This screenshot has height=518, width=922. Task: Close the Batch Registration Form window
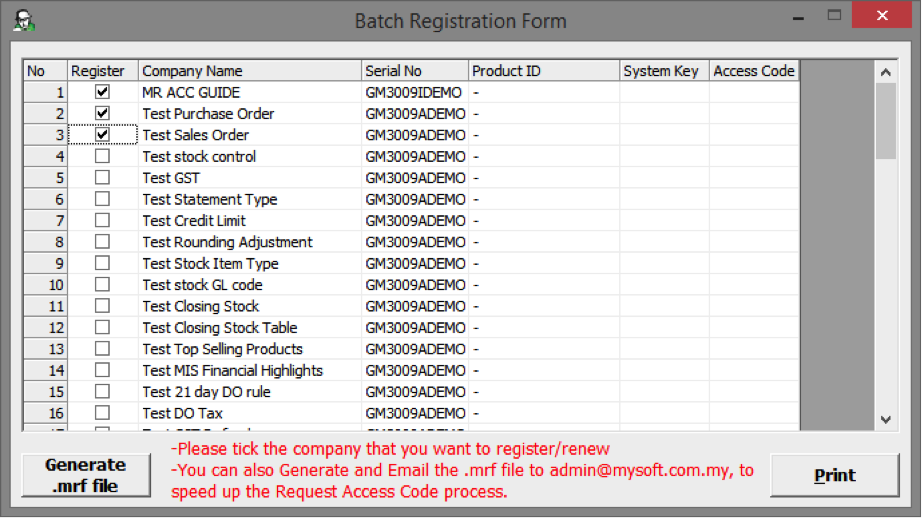pos(881,15)
